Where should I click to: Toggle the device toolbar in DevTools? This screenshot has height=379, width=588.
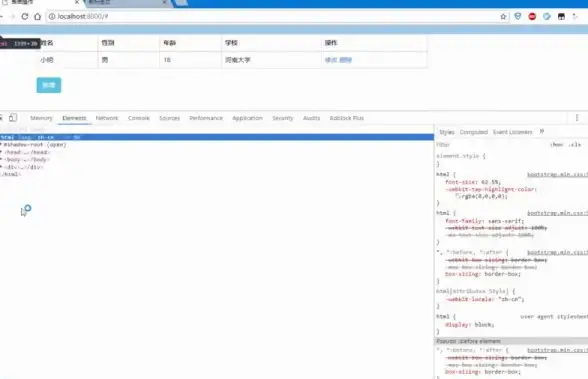[x=13, y=118]
